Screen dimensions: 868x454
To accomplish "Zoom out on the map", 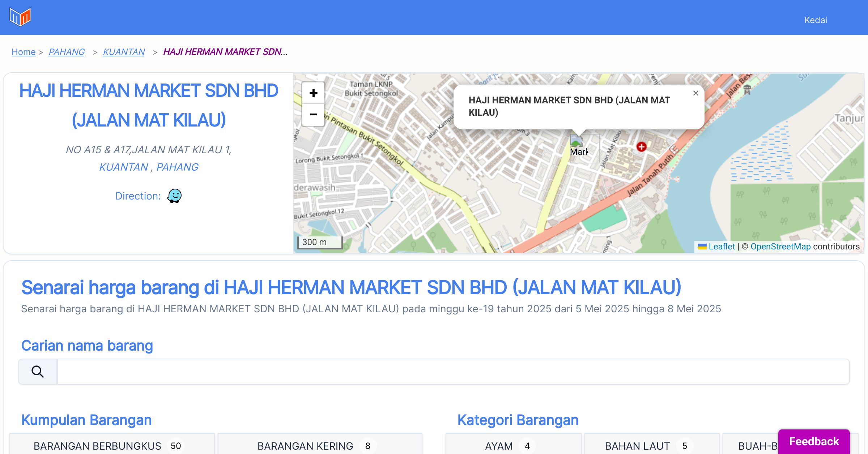I will click(x=313, y=115).
